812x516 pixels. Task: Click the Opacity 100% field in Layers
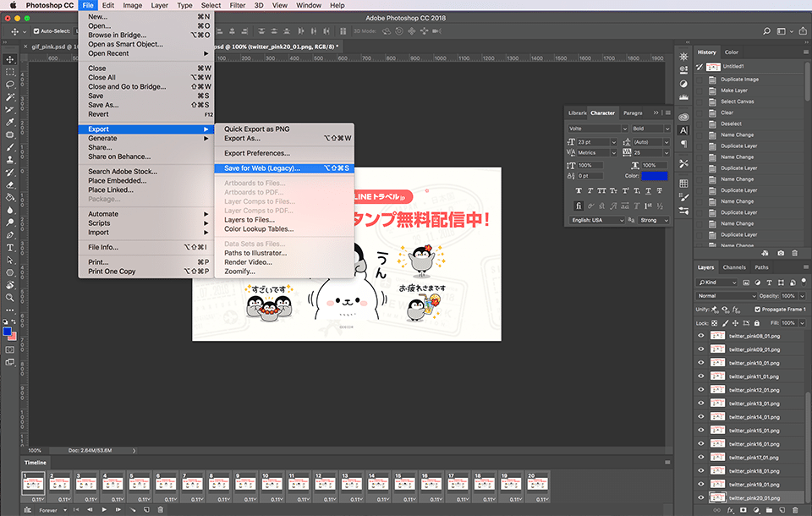(x=788, y=296)
